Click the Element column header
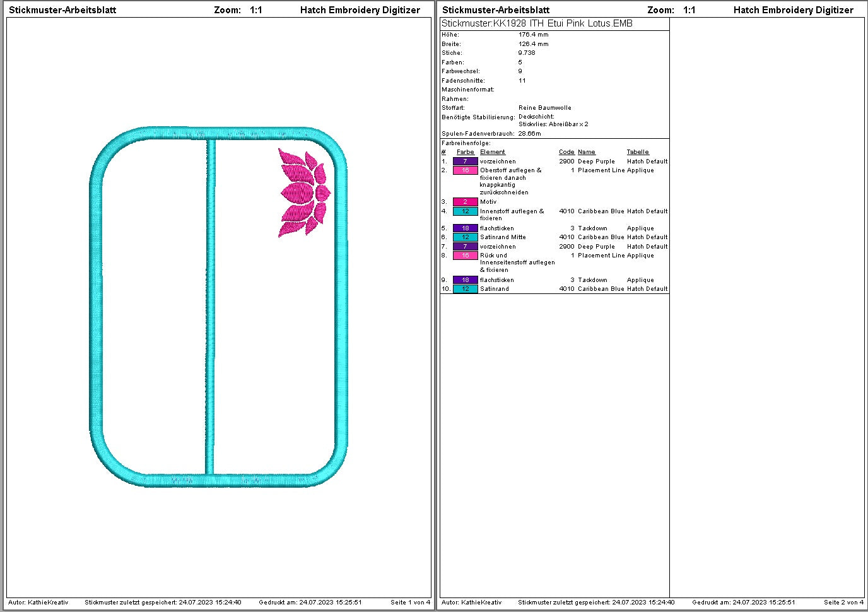 493,152
